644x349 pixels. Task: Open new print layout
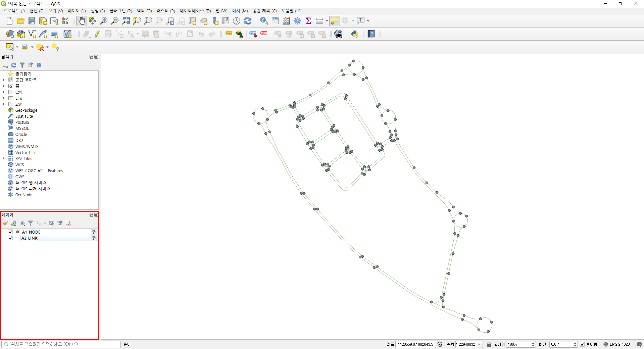(x=43, y=21)
